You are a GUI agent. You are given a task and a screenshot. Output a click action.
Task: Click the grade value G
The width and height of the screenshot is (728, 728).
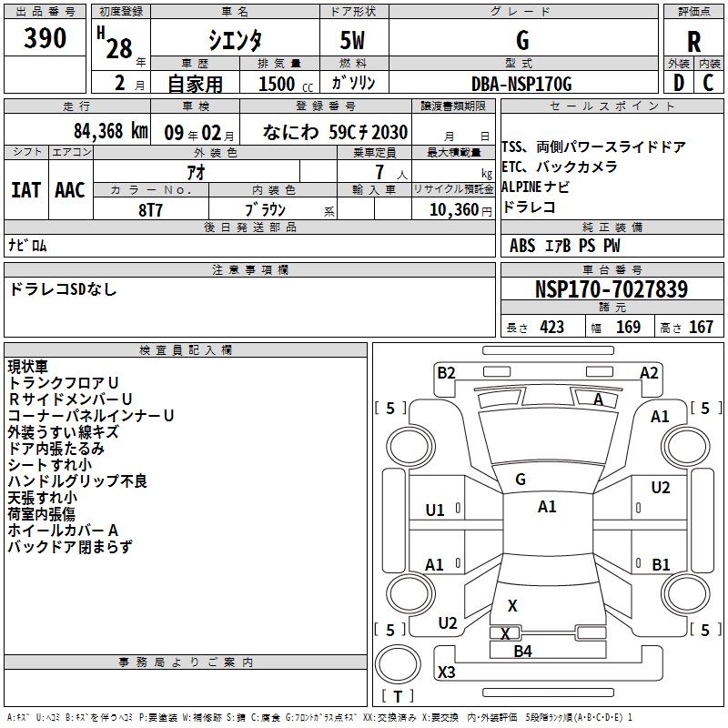522,40
